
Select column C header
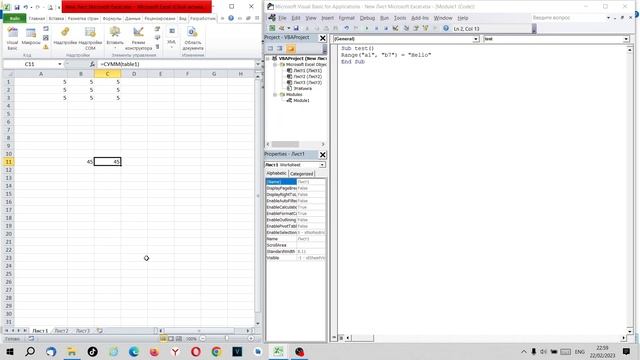click(x=107, y=74)
